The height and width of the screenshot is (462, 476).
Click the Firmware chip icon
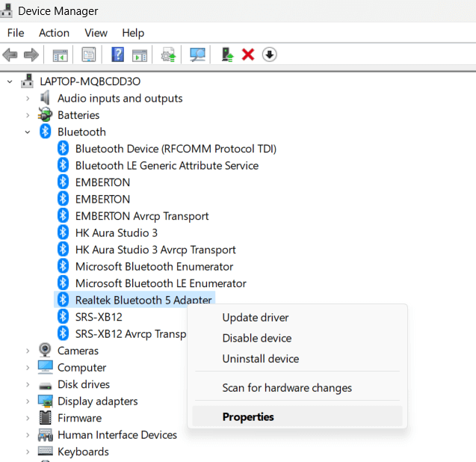[x=46, y=418]
